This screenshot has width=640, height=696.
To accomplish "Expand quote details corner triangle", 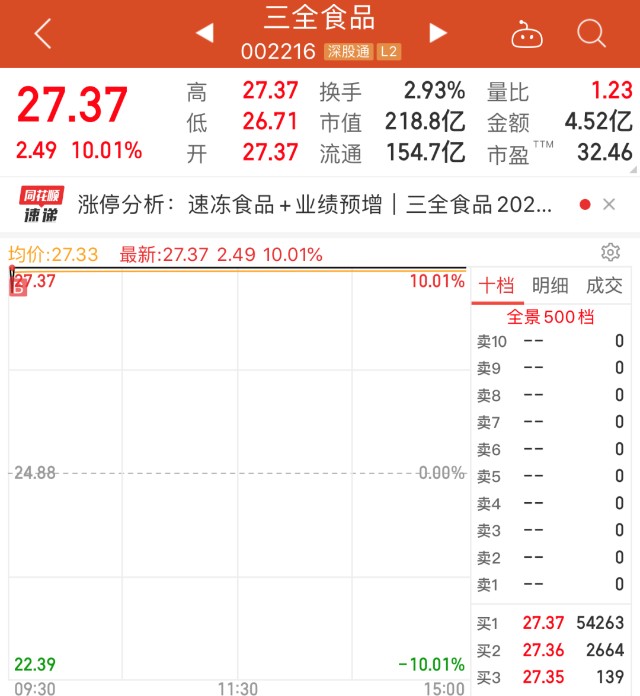I will click(x=633, y=170).
